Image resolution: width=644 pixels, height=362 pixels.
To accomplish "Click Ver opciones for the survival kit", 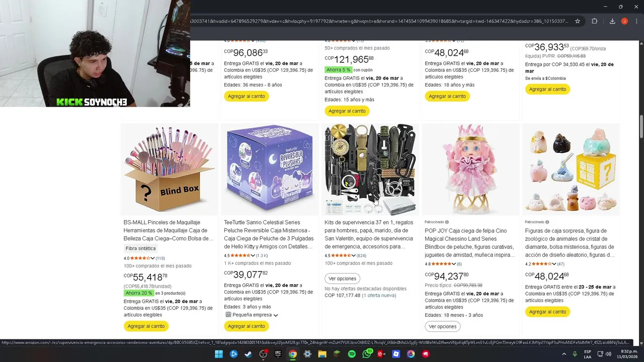I will [342, 279].
